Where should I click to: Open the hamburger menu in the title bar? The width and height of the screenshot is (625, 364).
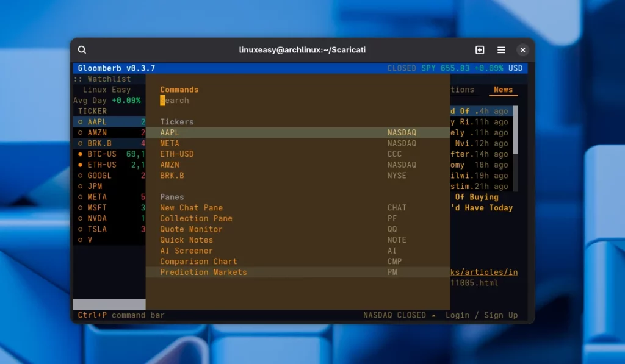(502, 49)
